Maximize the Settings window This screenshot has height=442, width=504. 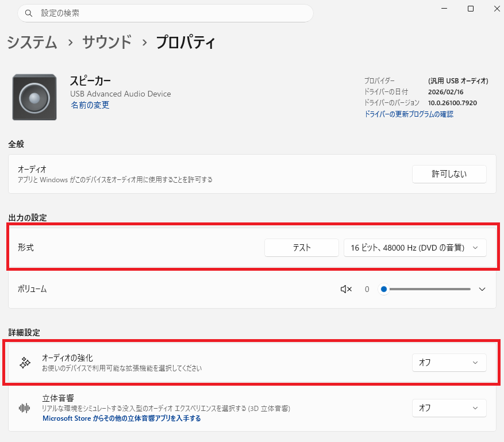pyautogui.click(x=471, y=9)
